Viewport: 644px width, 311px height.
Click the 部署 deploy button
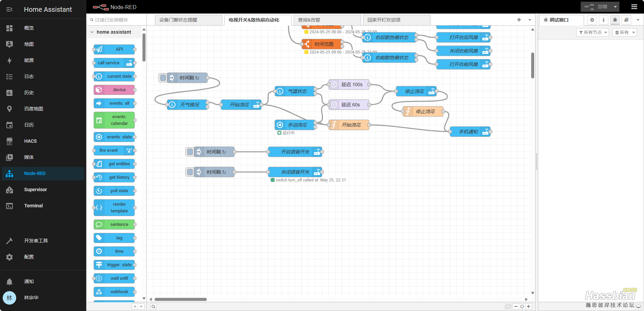[596, 7]
